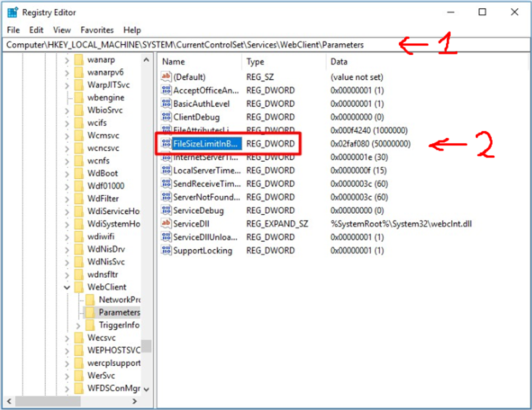Viewport: 532px width, 410px height.
Task: Expand the WarpJITSvc tree node
Action: (x=67, y=85)
